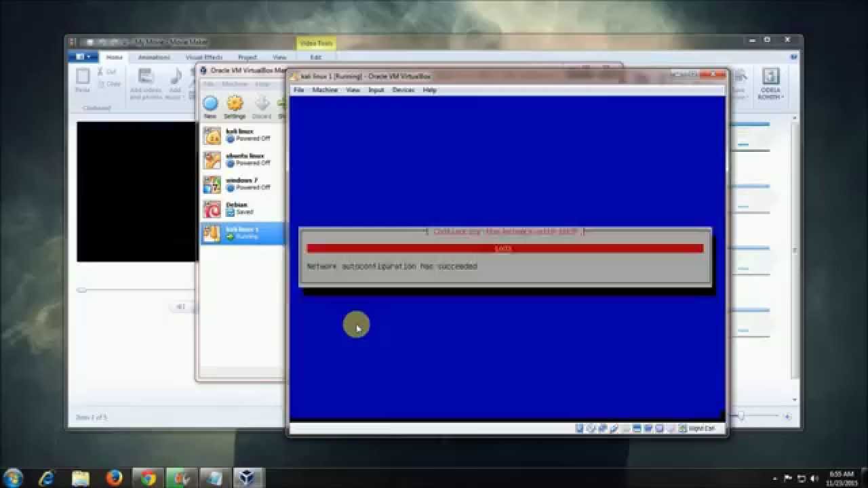Select the windows 7 VM entry
The image size is (868, 488).
pyautogui.click(x=243, y=184)
